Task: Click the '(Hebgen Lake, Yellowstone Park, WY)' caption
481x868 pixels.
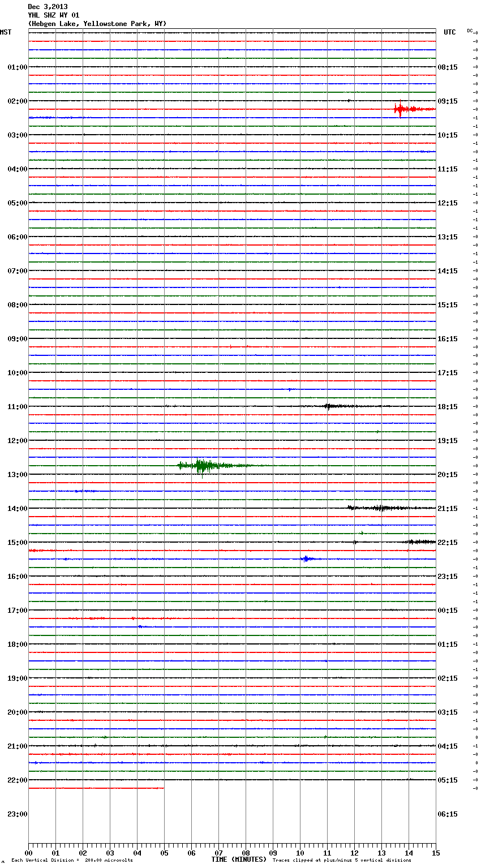Action: (x=97, y=24)
